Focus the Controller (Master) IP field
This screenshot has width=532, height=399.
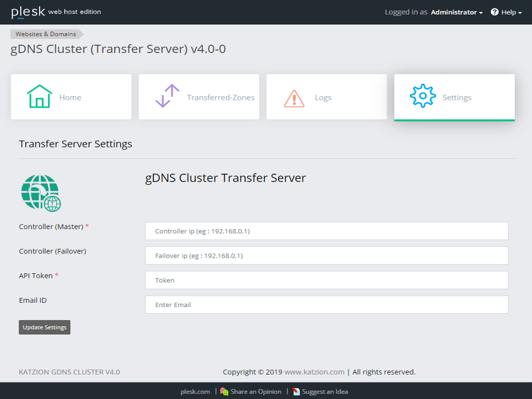326,231
